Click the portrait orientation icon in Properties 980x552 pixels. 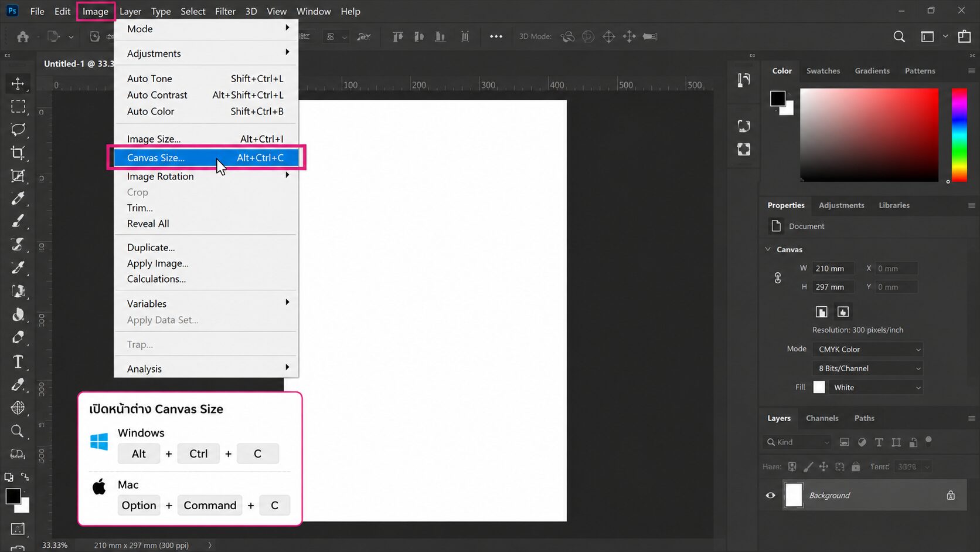point(822,311)
